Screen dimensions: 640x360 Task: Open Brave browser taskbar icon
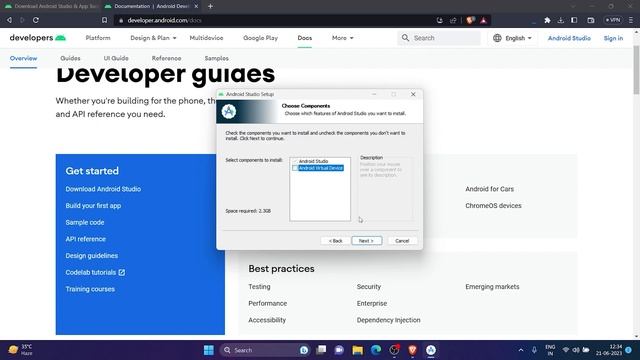[412, 350]
